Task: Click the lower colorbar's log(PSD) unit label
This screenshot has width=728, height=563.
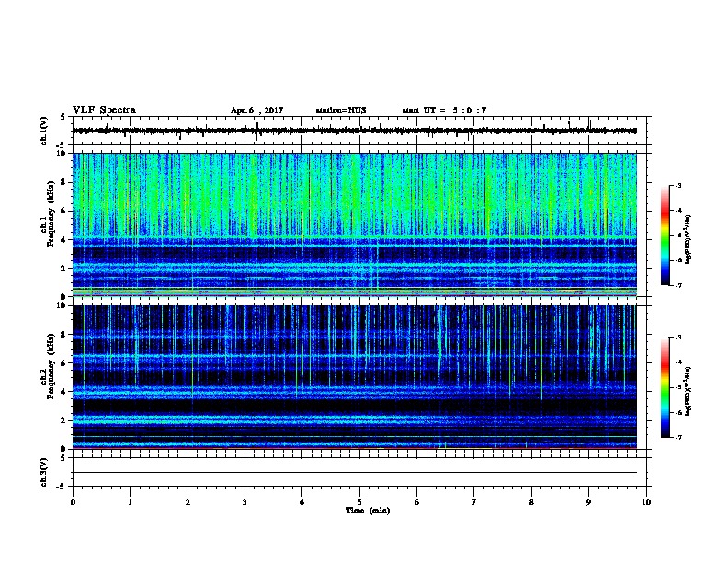Action: point(688,391)
